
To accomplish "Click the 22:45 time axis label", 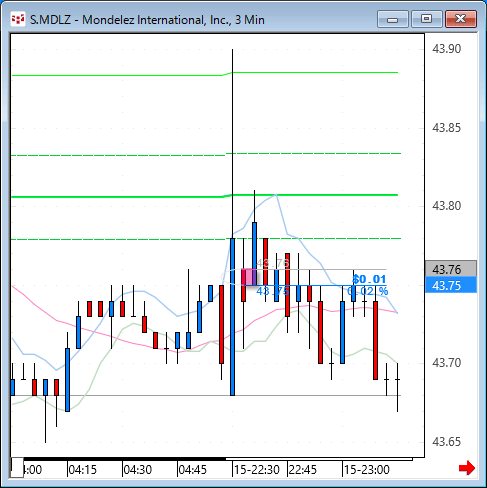I will (302, 470).
